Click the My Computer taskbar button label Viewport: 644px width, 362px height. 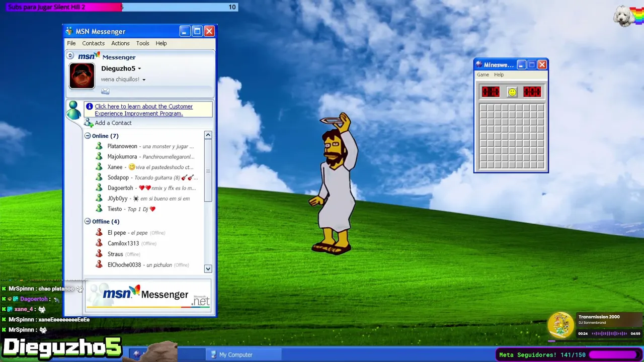(x=236, y=355)
